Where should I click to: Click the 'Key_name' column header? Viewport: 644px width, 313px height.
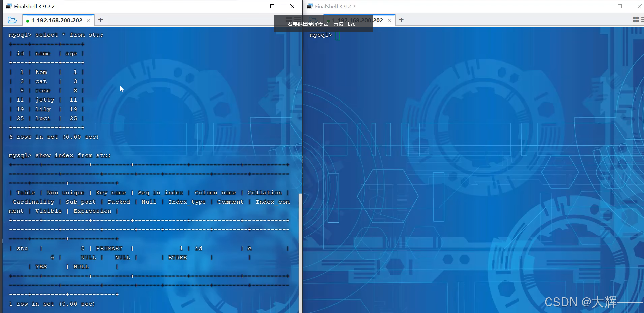[111, 193]
